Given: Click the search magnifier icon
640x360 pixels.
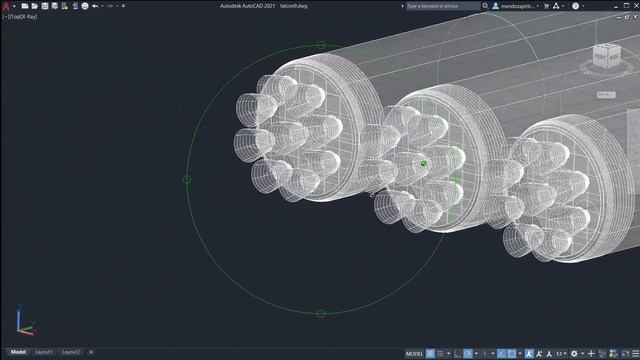Looking at the screenshot, I should pos(485,6).
